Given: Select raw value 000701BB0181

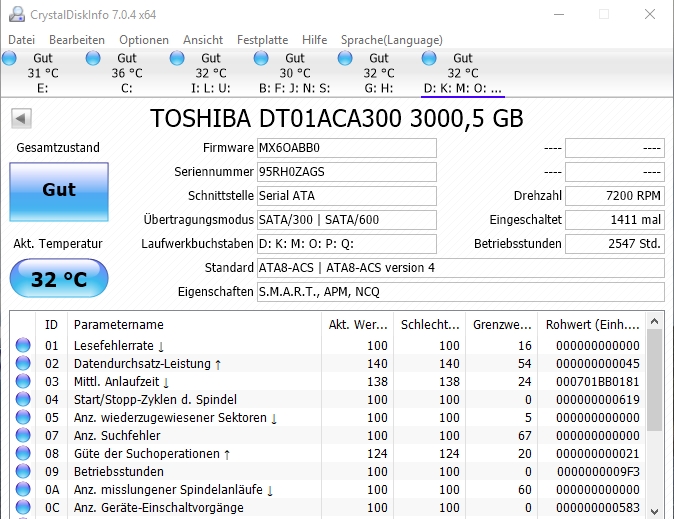Looking at the screenshot, I should (x=597, y=382).
